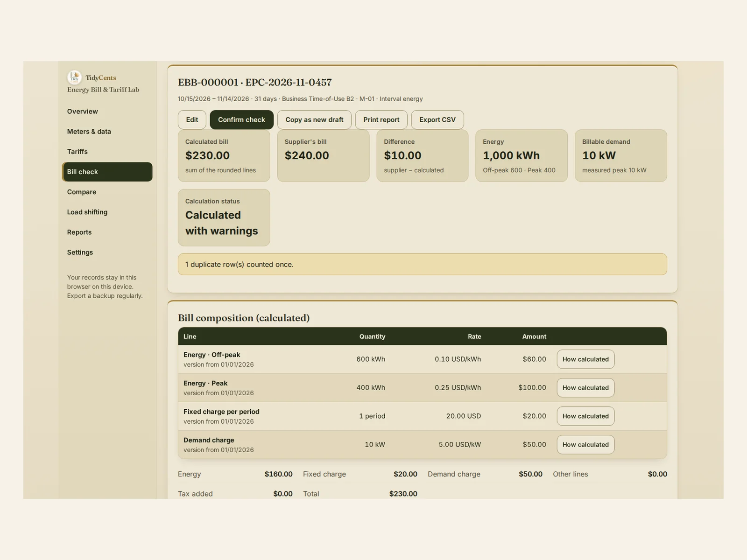
Task: Confirm the bill check
Action: pos(241,120)
